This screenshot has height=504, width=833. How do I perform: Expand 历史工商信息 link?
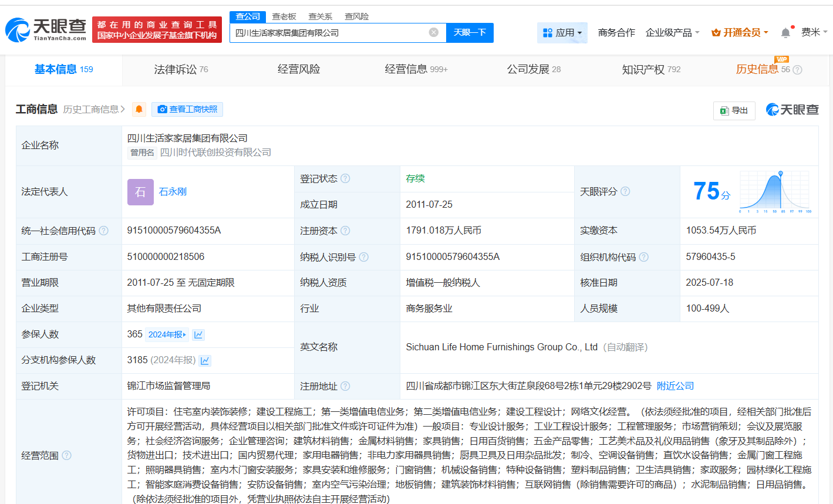[x=94, y=109]
